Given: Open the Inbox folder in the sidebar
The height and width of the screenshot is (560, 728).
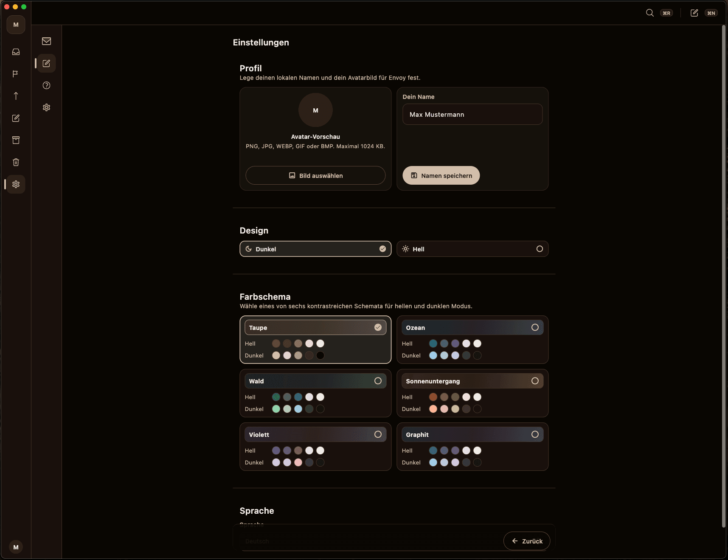Looking at the screenshot, I should tap(16, 52).
